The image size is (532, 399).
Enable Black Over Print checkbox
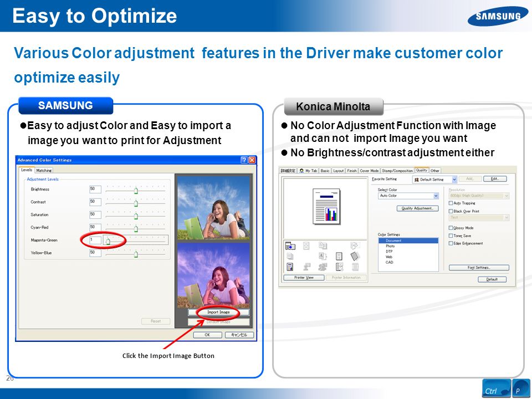(x=451, y=211)
